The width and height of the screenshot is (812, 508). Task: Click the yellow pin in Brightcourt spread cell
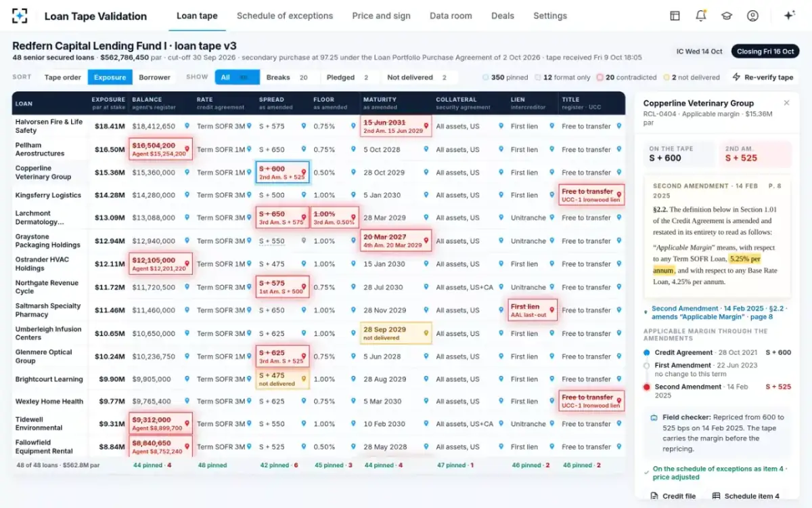(x=303, y=379)
